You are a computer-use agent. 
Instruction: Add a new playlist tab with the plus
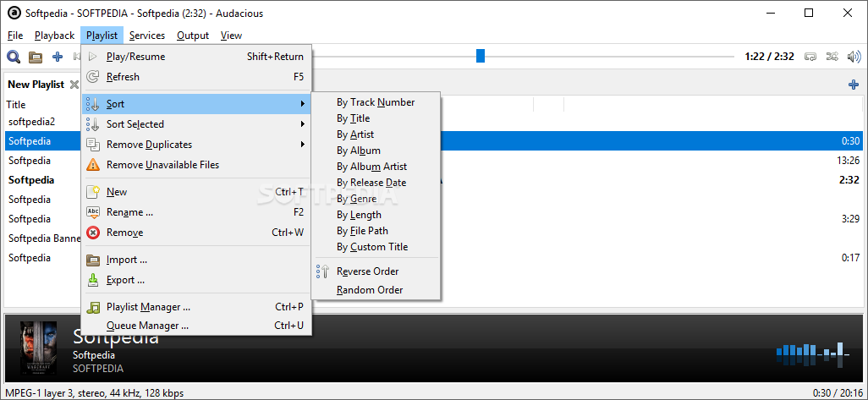(x=853, y=85)
